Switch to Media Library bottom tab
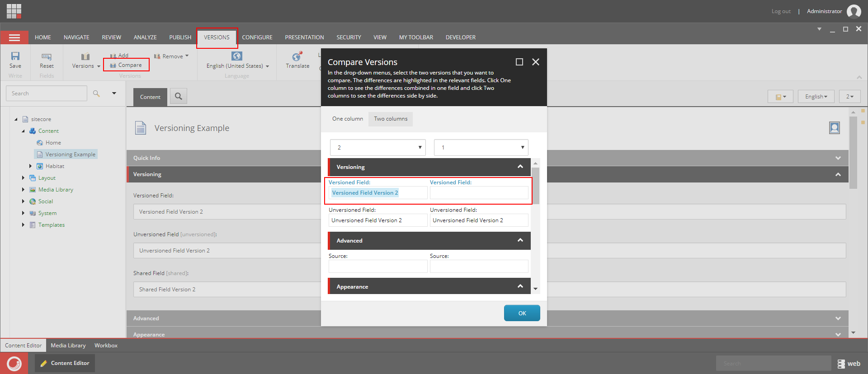The height and width of the screenshot is (374, 868). (x=68, y=346)
